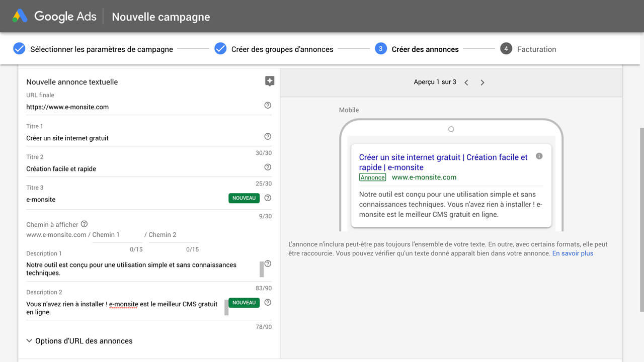Click the Description 1 field scrollbar
Viewport: 644px width, 362px height.
coord(262,269)
